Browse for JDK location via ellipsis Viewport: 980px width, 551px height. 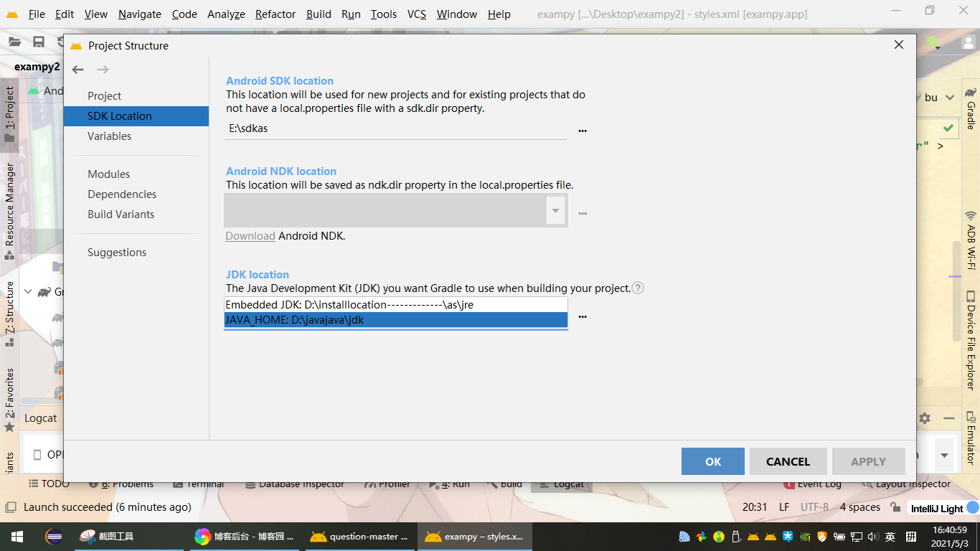point(583,316)
